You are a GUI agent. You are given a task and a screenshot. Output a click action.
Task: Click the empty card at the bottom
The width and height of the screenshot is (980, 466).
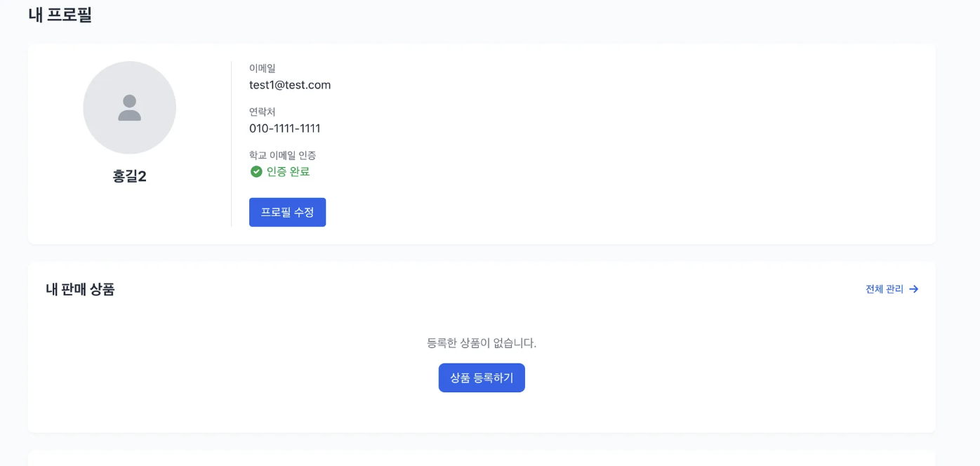(482, 458)
